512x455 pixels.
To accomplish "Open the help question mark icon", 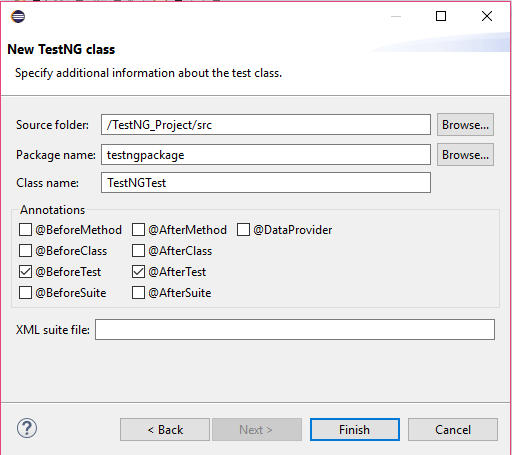I will click(x=27, y=428).
